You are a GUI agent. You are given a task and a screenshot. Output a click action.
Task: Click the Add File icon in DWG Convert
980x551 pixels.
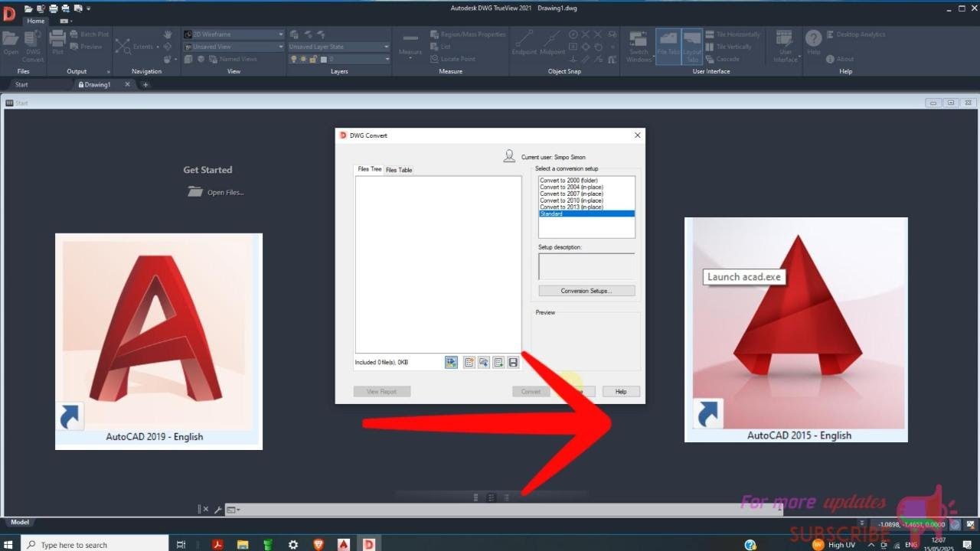pos(451,362)
